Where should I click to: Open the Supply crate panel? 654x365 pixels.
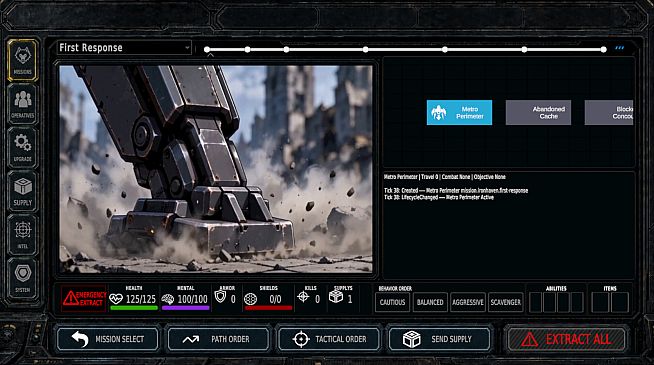pos(23,191)
